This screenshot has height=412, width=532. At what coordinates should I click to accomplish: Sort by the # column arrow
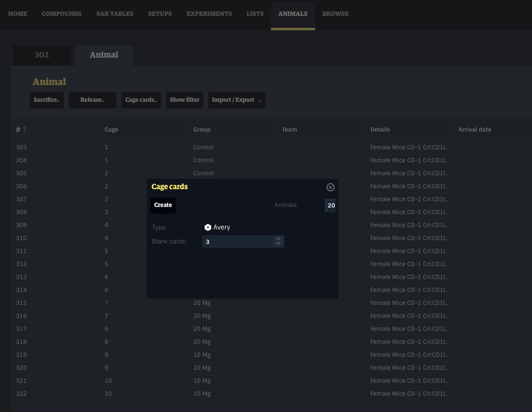[x=24, y=130]
